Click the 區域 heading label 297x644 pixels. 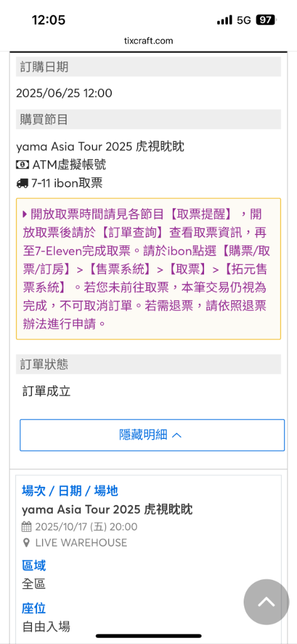(34, 565)
